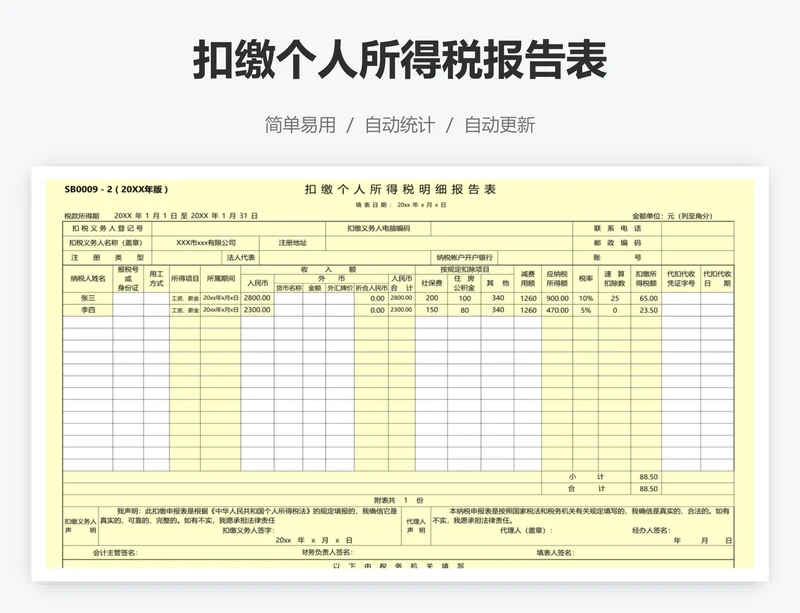Image resolution: width=800 pixels, height=613 pixels.
Task: Select the '所得项目' column header
Action: [x=185, y=279]
